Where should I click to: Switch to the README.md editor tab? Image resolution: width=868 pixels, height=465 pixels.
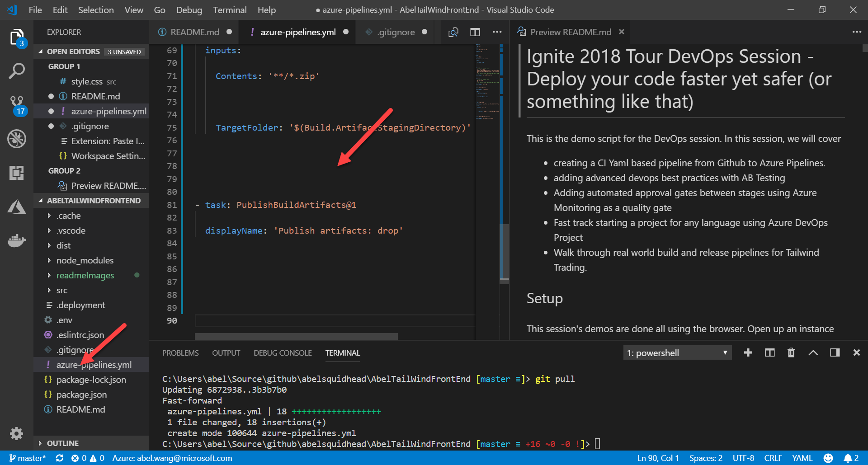195,32
